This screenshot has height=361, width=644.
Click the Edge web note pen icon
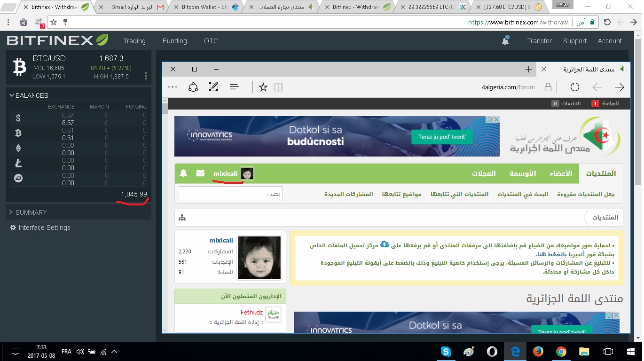tap(213, 87)
